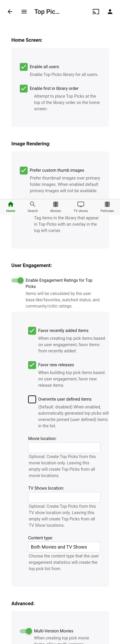Enable Overwrite user defined items
This screenshot has width=120, height=644.
point(32,399)
